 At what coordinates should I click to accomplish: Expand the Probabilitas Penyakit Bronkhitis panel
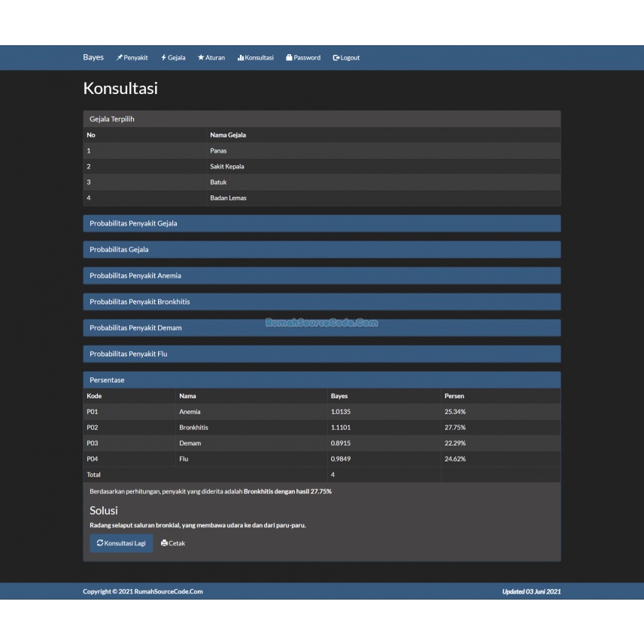coord(322,301)
